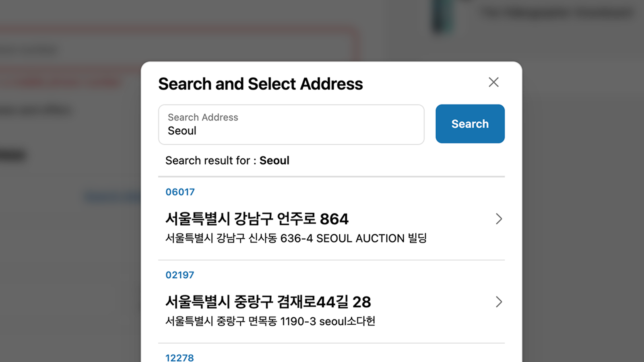Open the 겸재로44길 28 result arrow
Screen dimensions: 644x362
pyautogui.click(x=499, y=302)
